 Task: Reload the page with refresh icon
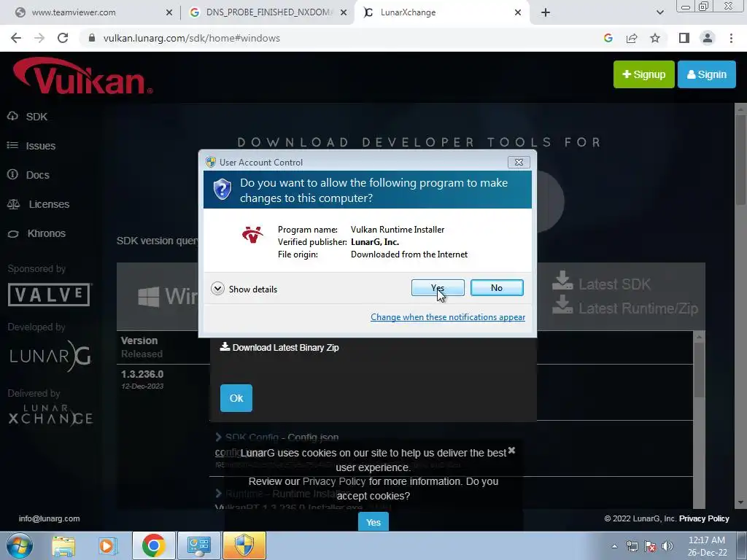63,38
